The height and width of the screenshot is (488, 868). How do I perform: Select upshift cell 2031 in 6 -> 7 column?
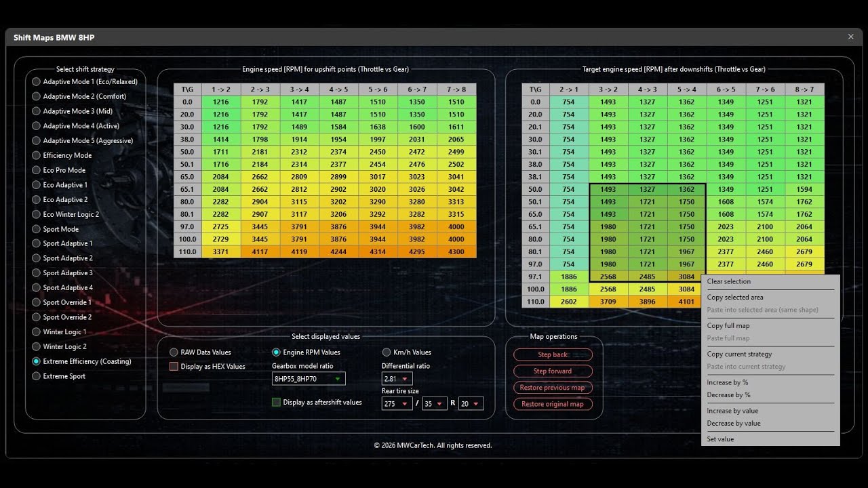point(417,140)
